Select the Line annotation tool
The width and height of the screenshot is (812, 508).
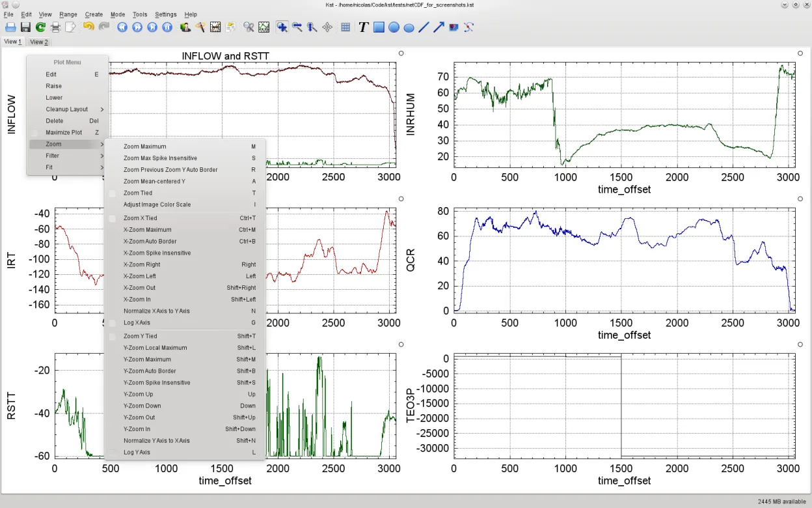pyautogui.click(x=424, y=27)
